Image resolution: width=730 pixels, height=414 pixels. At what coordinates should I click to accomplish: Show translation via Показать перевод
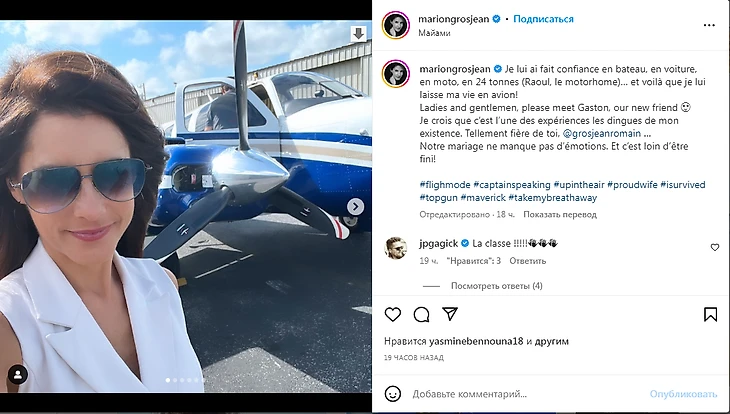[x=560, y=215]
